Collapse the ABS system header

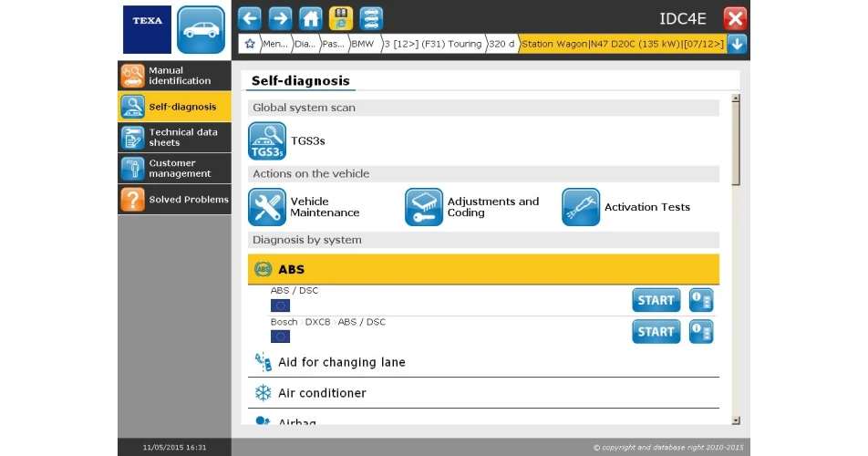[483, 269]
